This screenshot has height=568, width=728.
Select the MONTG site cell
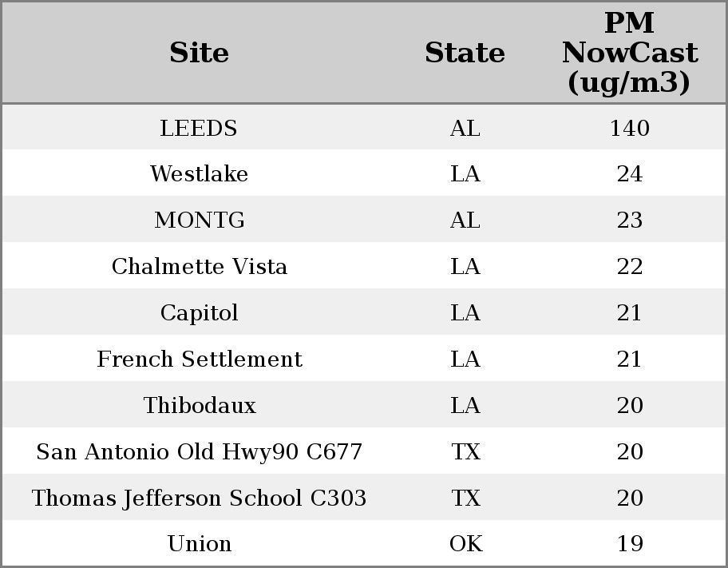200,220
